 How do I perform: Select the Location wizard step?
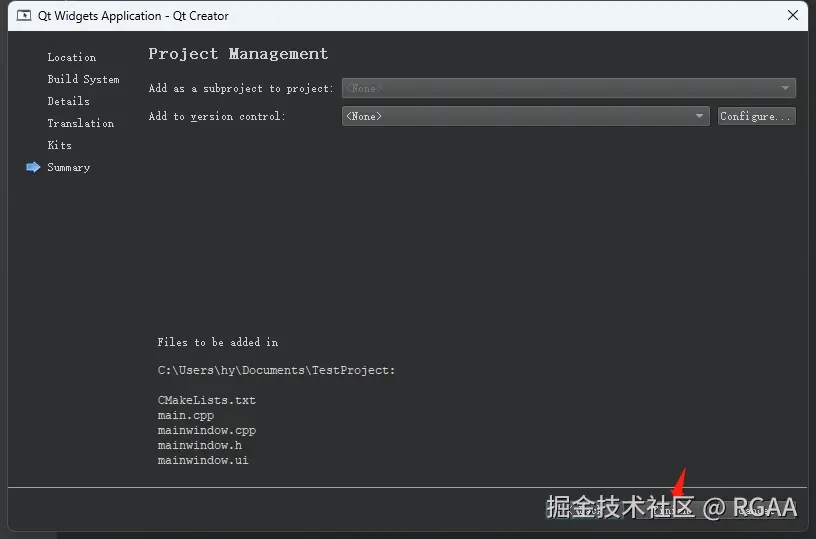click(x=72, y=57)
